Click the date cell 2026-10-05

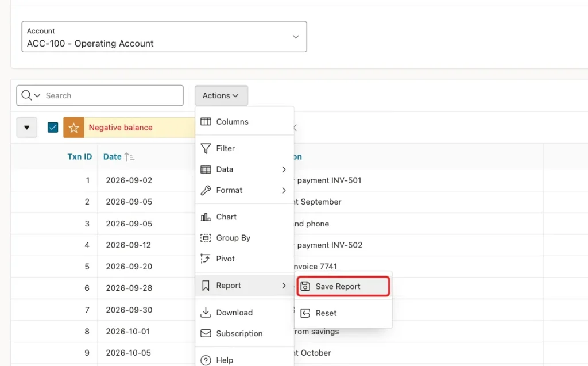[x=128, y=353]
